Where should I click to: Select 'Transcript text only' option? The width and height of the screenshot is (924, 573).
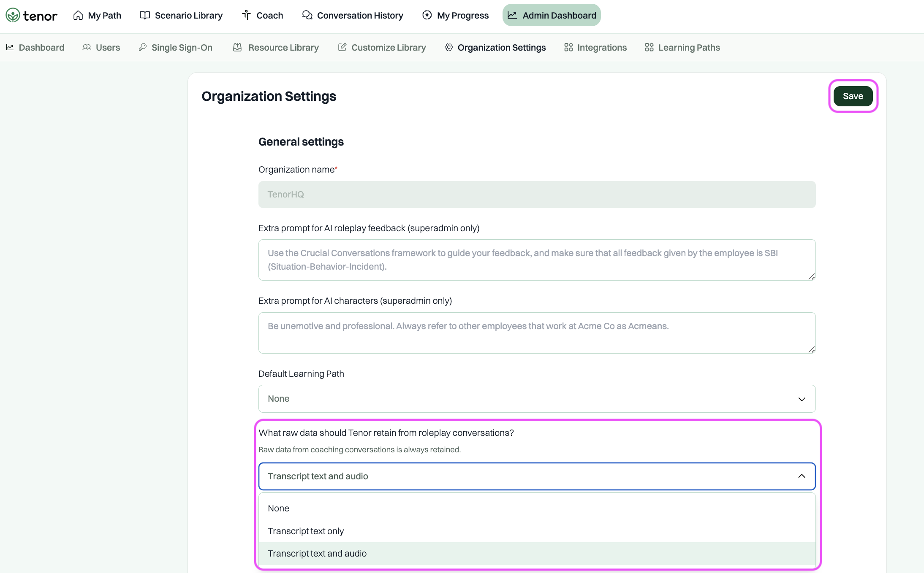pyautogui.click(x=306, y=531)
